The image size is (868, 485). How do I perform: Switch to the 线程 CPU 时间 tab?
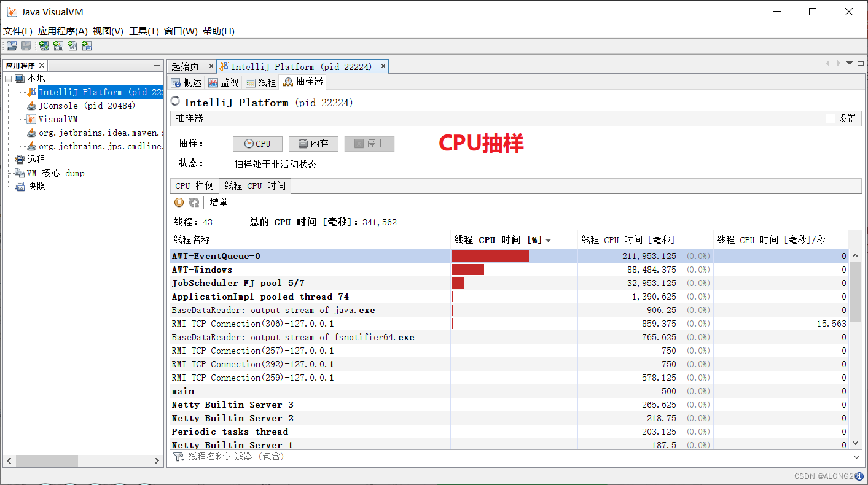pyautogui.click(x=255, y=186)
